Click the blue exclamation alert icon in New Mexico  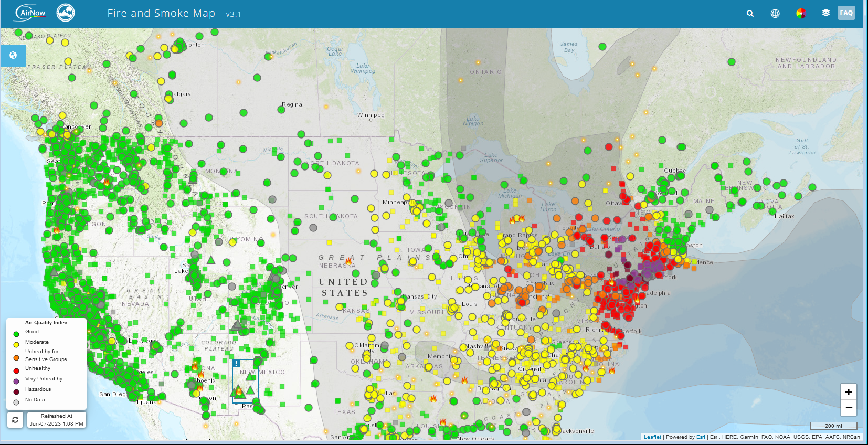[x=236, y=363]
